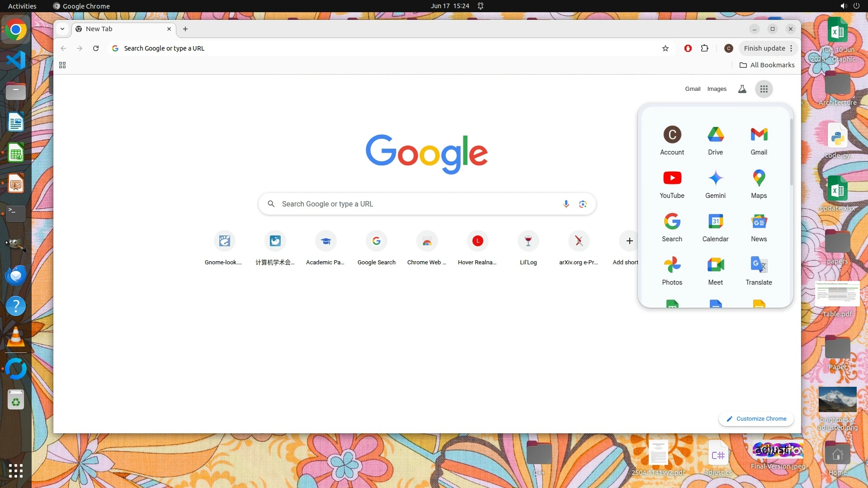Open the Search Labs flask icon
Image resolution: width=868 pixels, height=488 pixels.
tap(742, 89)
